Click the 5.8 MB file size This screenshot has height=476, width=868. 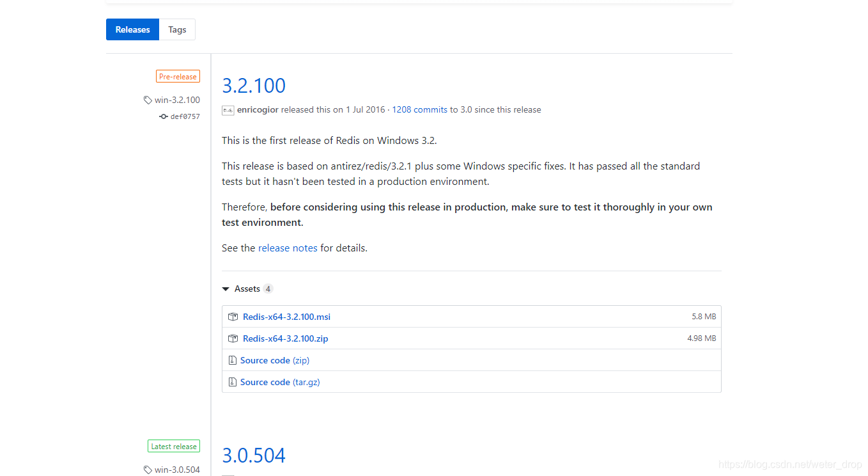(x=704, y=317)
